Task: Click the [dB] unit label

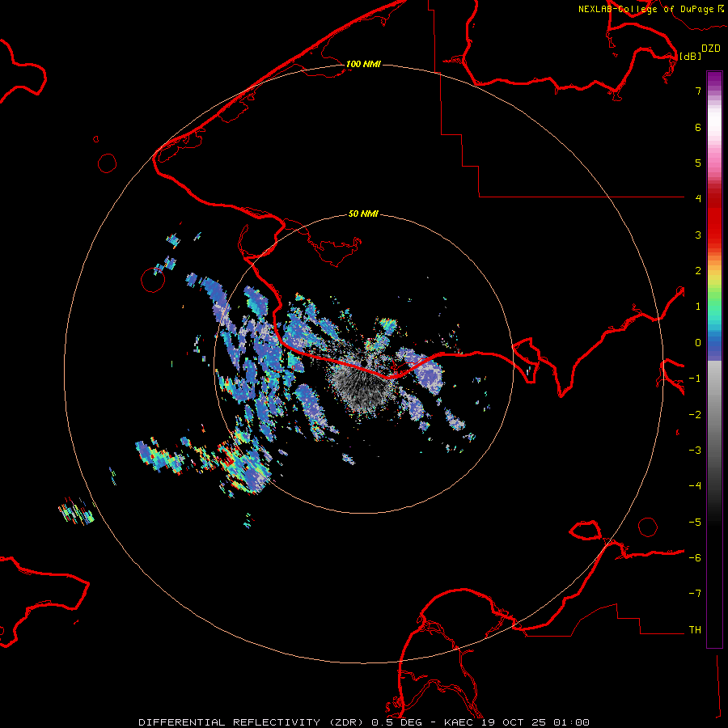Action: 691,56
